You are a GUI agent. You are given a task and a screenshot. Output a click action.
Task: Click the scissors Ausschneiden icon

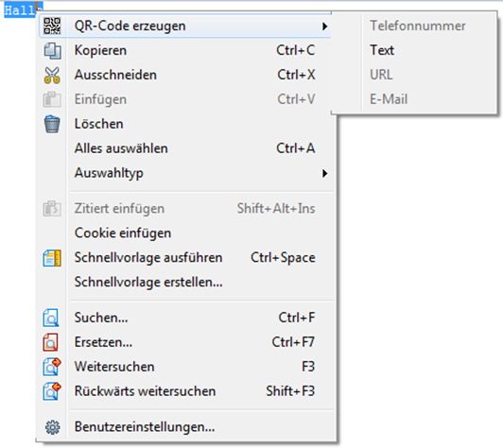click(52, 75)
